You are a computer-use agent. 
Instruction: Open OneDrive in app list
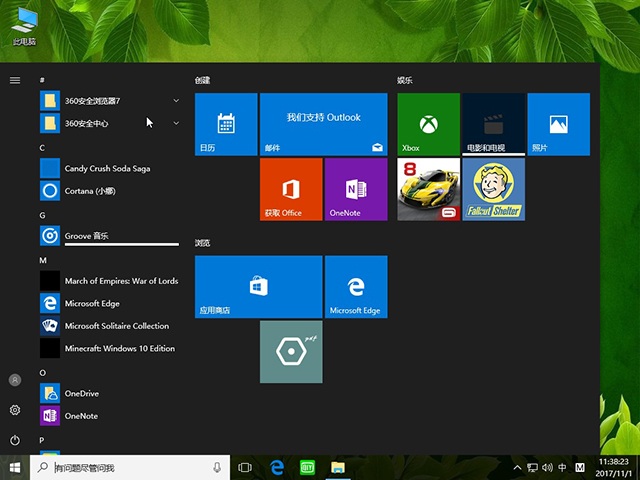[x=109, y=393]
